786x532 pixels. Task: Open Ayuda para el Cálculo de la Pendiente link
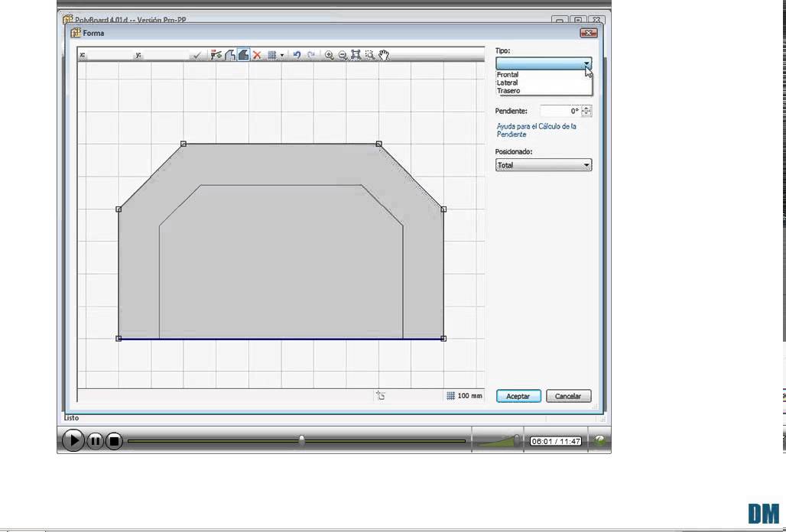coord(537,130)
